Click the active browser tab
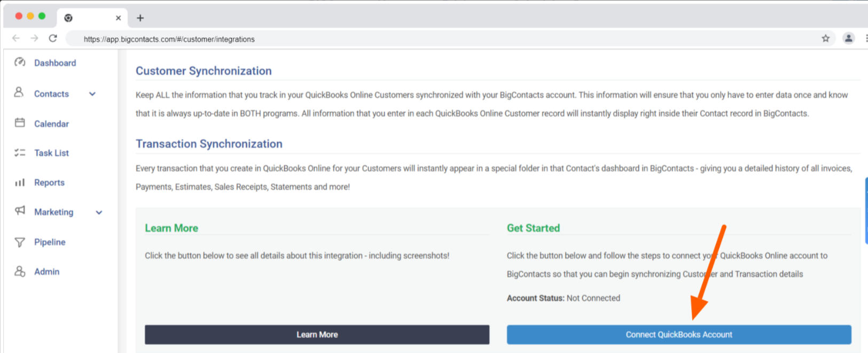This screenshot has width=868, height=353. tap(92, 18)
